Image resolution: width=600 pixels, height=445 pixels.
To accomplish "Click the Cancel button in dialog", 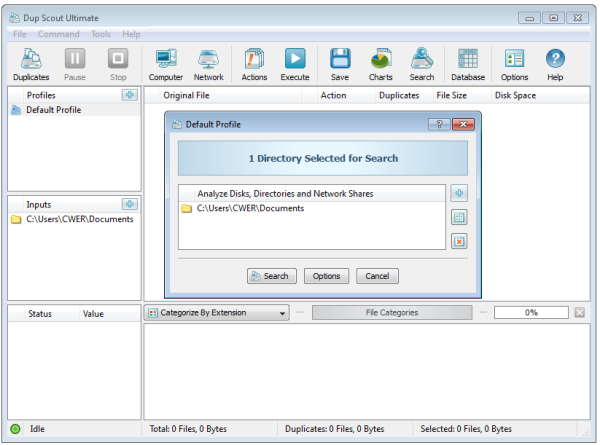I will [x=377, y=276].
